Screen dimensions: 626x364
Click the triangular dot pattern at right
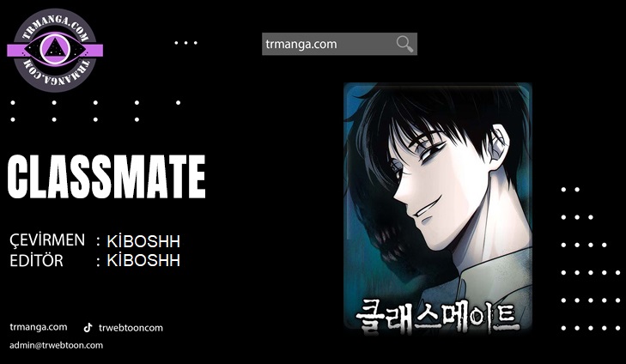[591, 258]
